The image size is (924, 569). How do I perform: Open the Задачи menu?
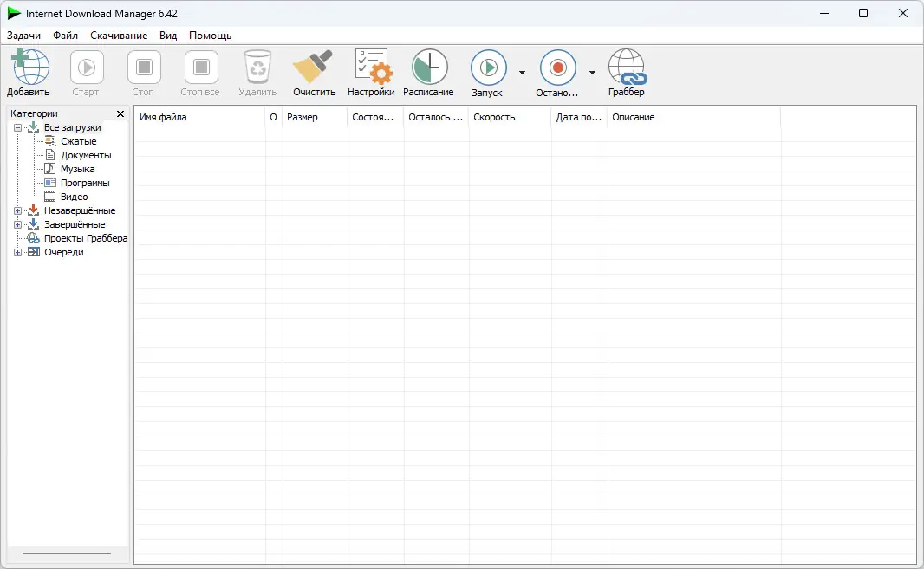point(23,36)
